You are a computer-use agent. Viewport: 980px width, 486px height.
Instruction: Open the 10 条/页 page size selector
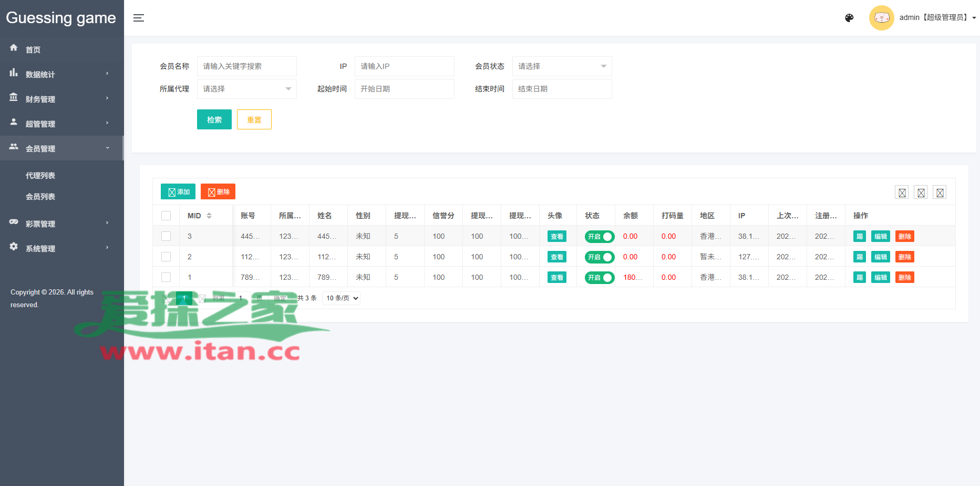click(342, 298)
